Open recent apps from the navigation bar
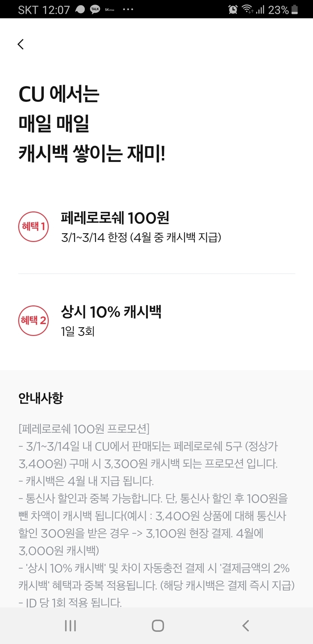 [71, 626]
